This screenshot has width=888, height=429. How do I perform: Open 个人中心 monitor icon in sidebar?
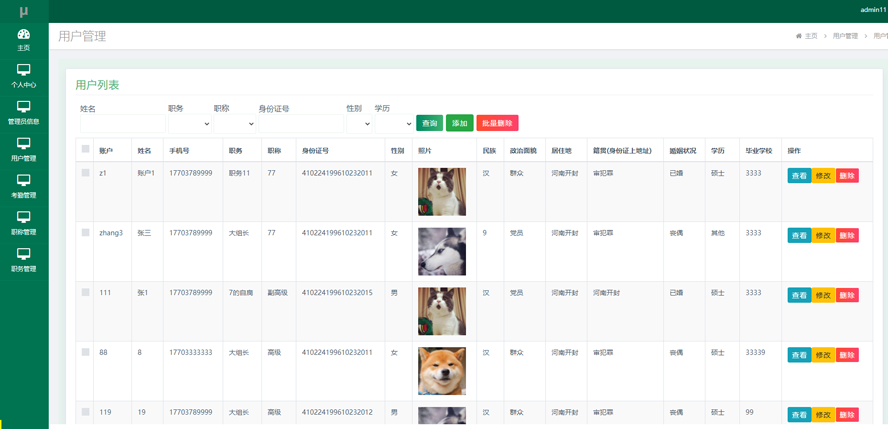pyautogui.click(x=24, y=70)
